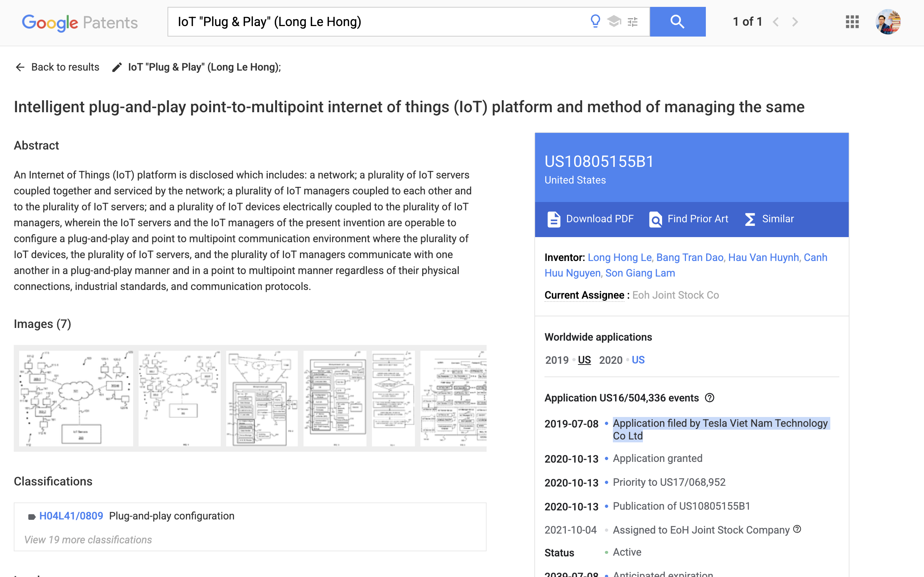Go back to results

coord(57,67)
